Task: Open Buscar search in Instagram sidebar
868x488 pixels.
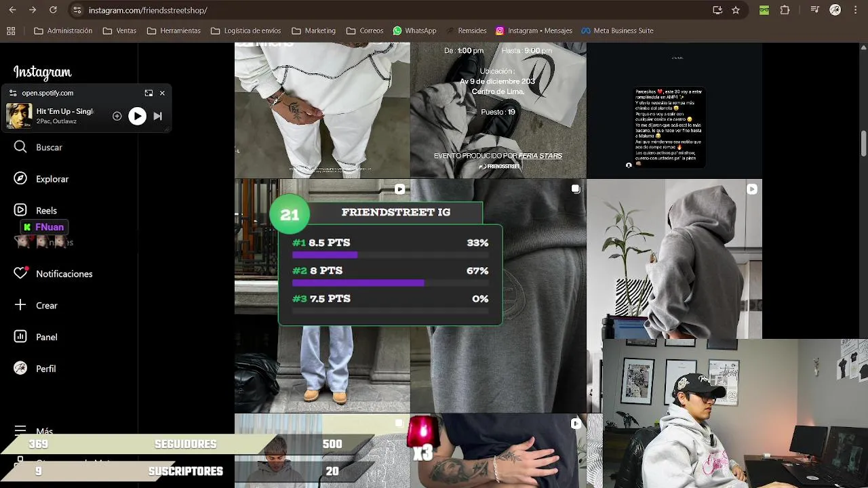Action: tap(39, 147)
